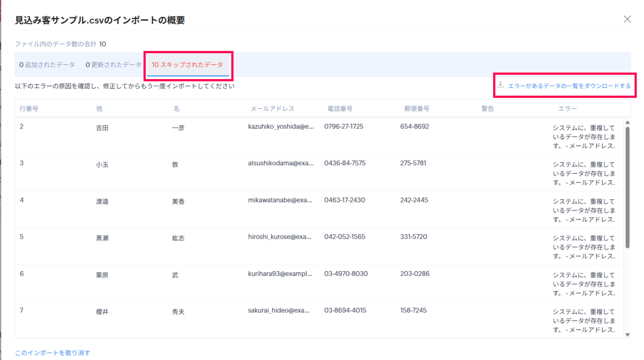The image size is (644, 360).
Task: Click the error message in row 6
Action: pyautogui.click(x=584, y=284)
